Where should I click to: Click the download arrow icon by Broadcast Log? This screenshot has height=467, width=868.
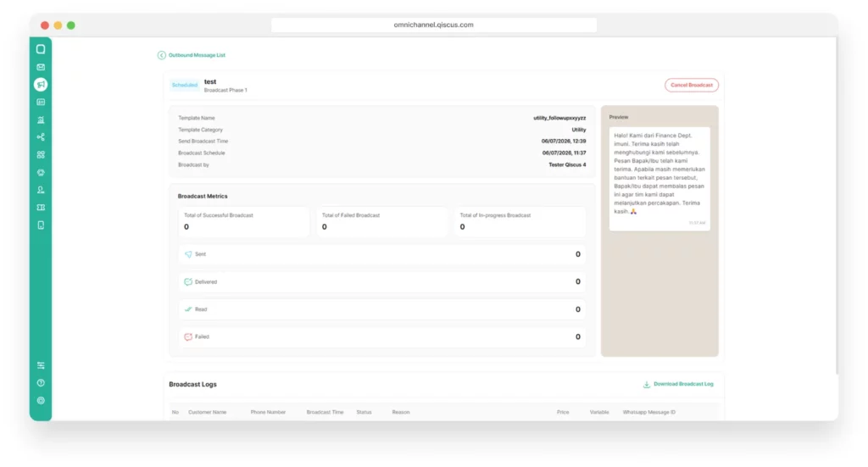coord(647,384)
